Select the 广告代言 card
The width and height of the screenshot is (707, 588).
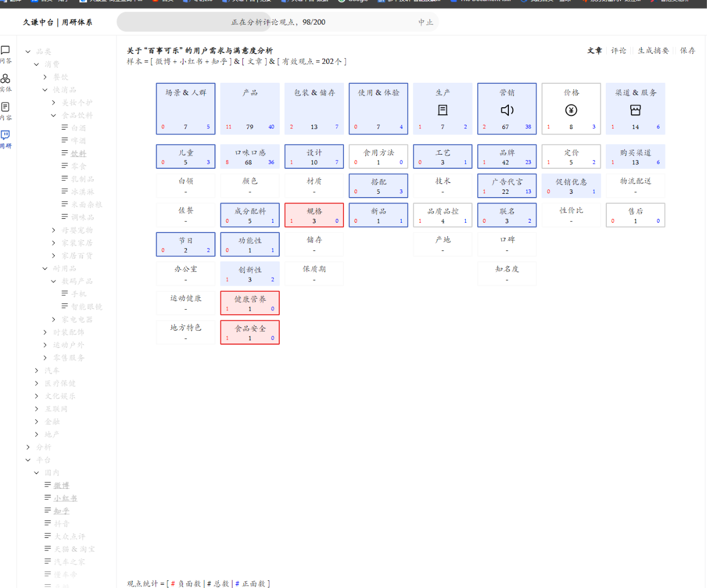click(x=507, y=186)
